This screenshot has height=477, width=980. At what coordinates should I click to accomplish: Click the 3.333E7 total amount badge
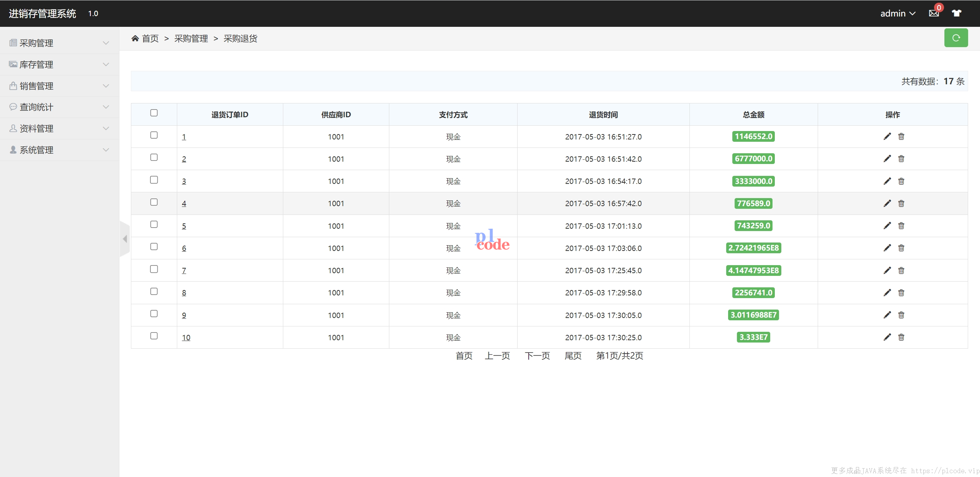click(753, 337)
